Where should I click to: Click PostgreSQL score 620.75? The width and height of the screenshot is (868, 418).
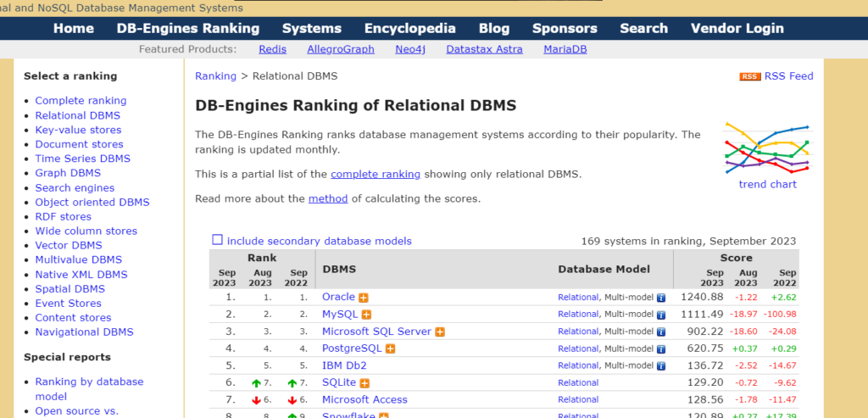(706, 348)
